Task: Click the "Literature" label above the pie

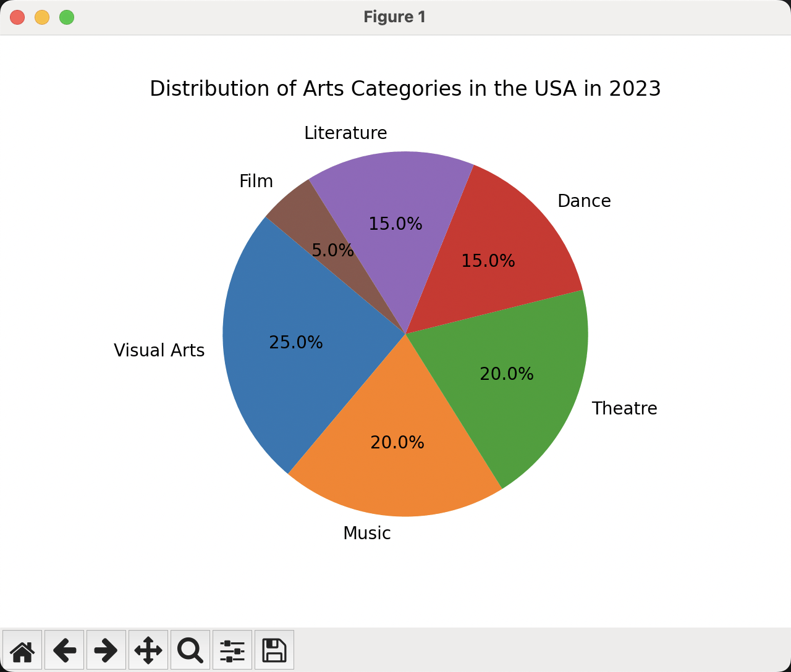Action: tap(345, 133)
